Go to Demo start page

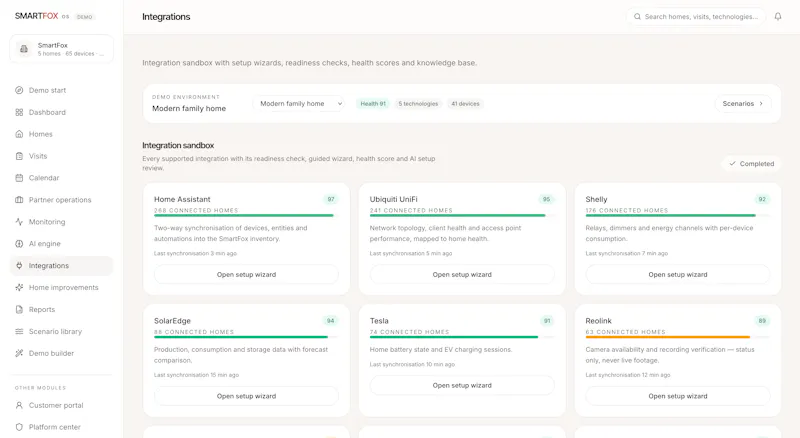[61, 90]
